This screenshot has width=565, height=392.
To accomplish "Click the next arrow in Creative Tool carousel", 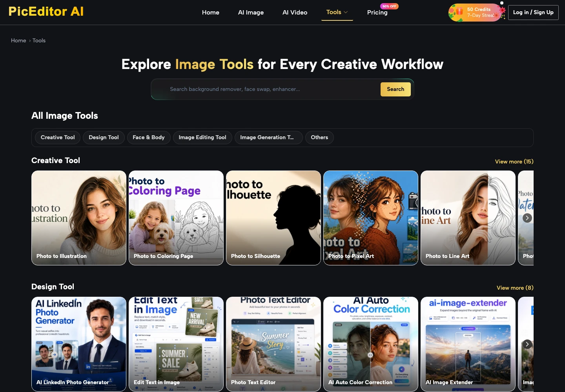I will coord(527,218).
